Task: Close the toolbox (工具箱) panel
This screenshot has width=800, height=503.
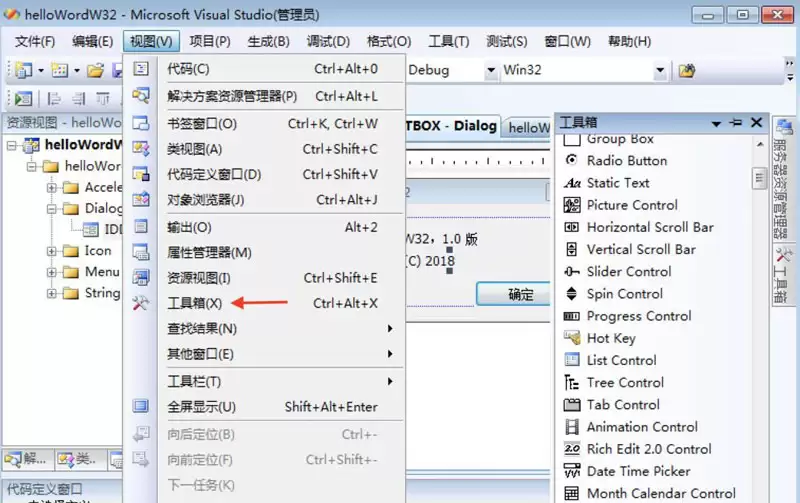Action: pos(756,122)
